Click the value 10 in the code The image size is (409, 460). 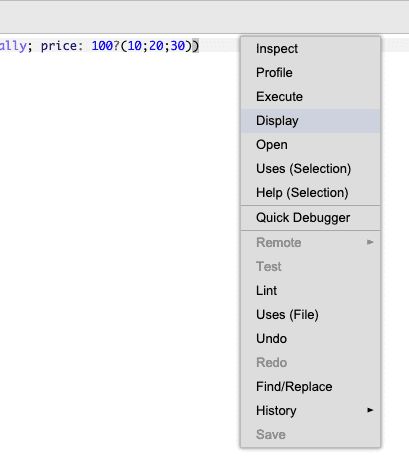pos(135,46)
